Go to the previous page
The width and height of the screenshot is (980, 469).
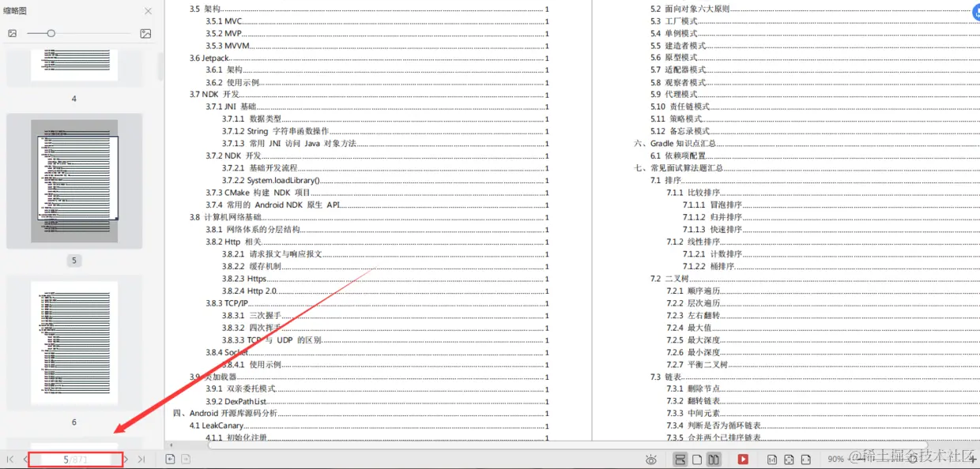[x=25, y=459]
